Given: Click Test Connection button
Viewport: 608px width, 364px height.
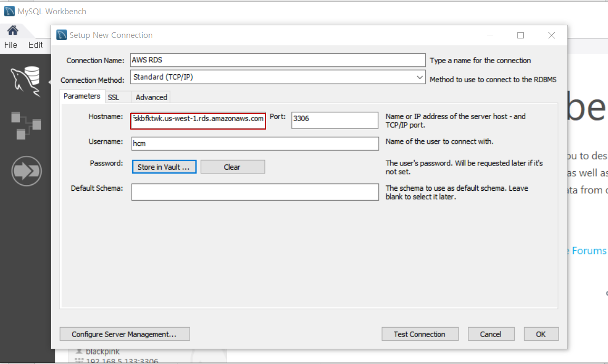Looking at the screenshot, I should [x=420, y=334].
